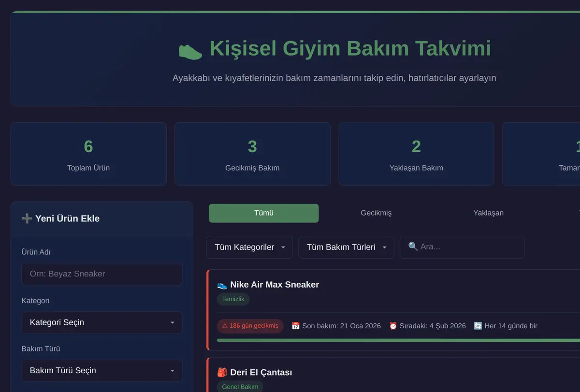The image size is (580, 392).
Task: Click the Yaklaşan Bakım stat card
Action: pyautogui.click(x=416, y=154)
